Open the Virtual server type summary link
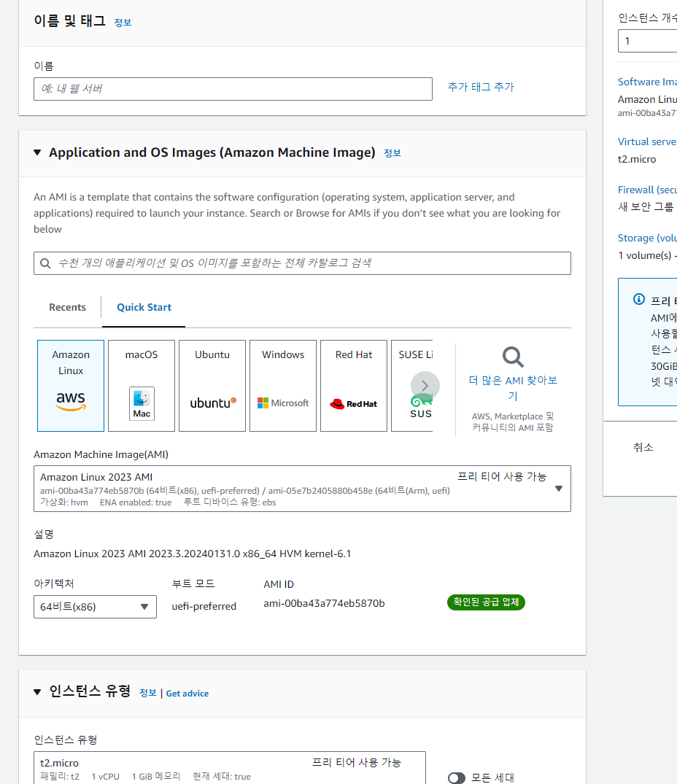Image resolution: width=677 pixels, height=784 pixels. click(647, 141)
